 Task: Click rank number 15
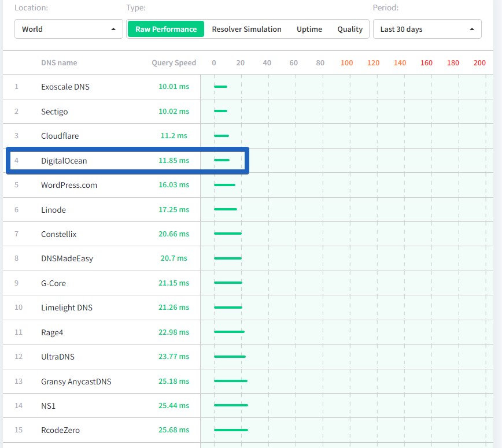pyautogui.click(x=19, y=430)
